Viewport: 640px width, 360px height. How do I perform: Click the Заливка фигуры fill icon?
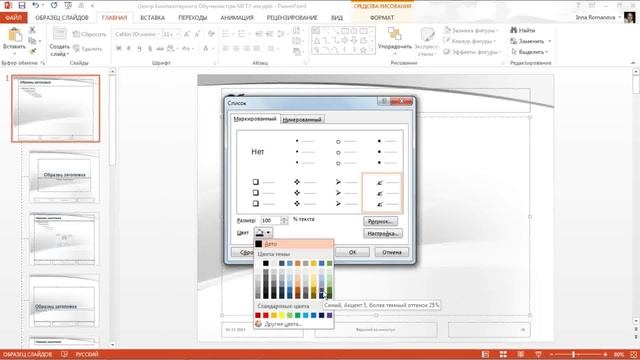pyautogui.click(x=447, y=30)
